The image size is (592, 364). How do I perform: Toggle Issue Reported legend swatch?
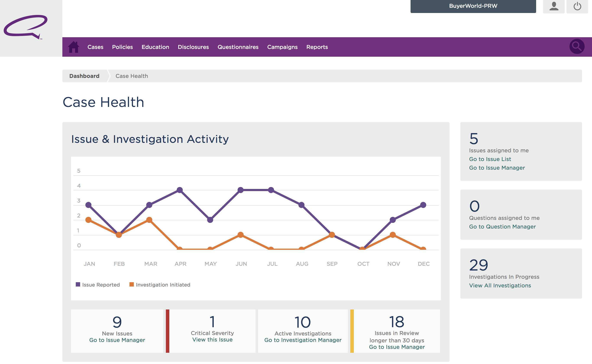pos(78,284)
